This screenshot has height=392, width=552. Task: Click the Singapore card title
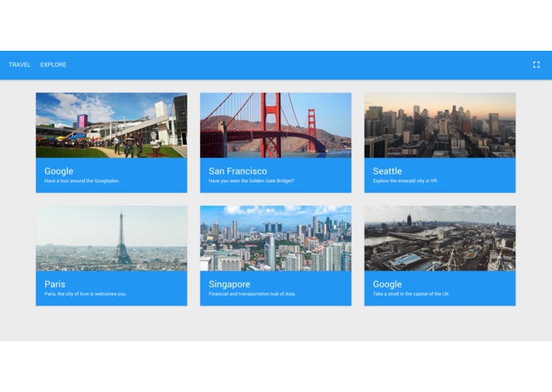click(x=230, y=284)
